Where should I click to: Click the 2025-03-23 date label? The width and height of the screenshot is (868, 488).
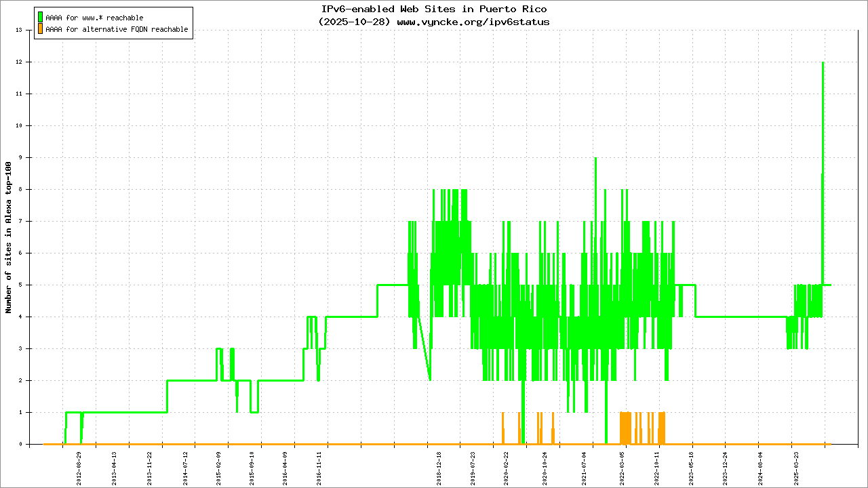pos(797,466)
